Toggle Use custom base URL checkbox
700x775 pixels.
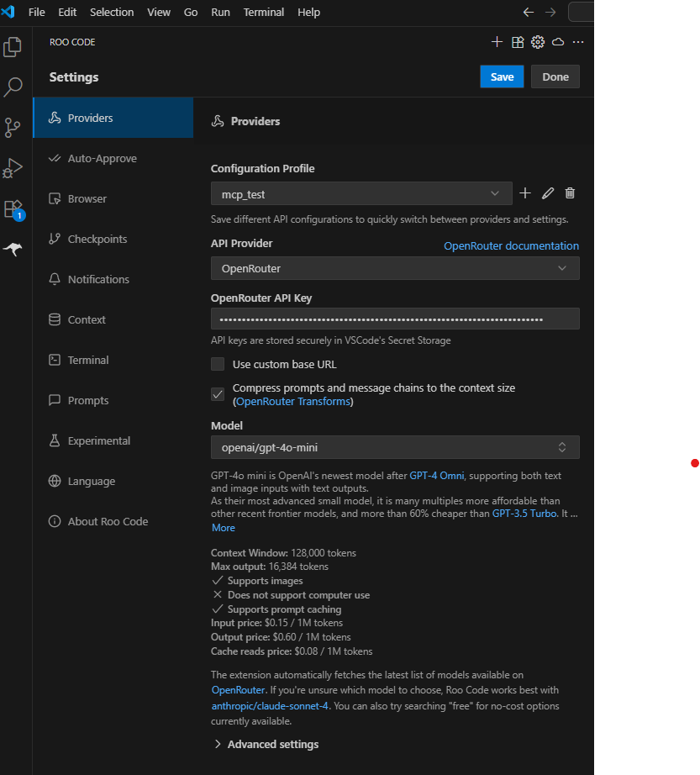218,364
